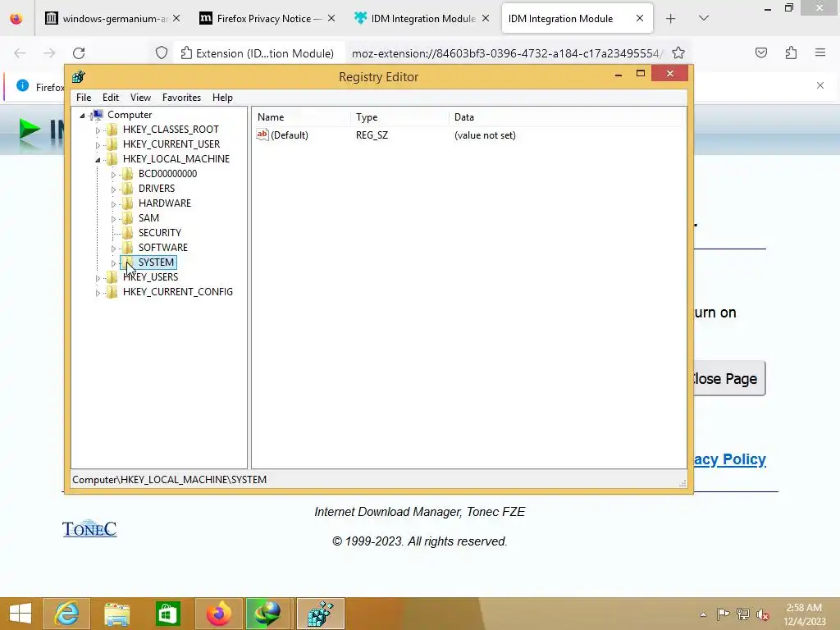
Task: Click the Registry Editor title bar icon
Action: tap(78, 76)
